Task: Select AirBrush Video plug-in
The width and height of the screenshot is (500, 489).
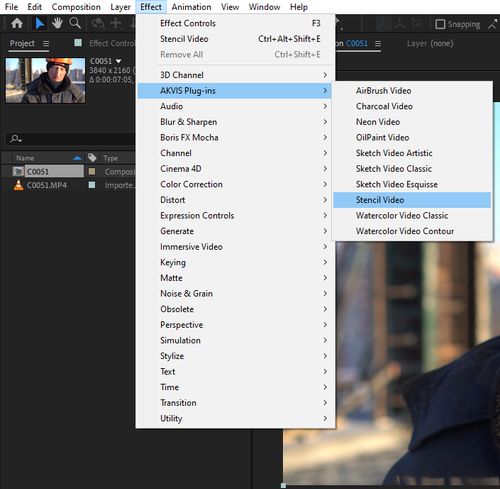Action: pyautogui.click(x=412, y=91)
